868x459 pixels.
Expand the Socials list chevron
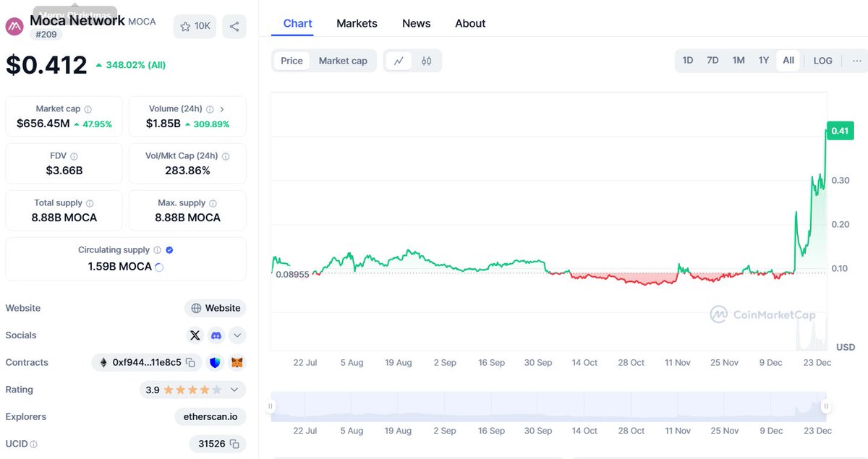(x=237, y=335)
